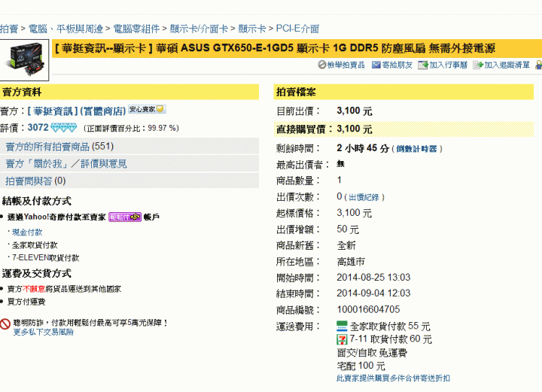
Task: Click the 直接購買價 3,100 元 value
Action: pos(355,129)
